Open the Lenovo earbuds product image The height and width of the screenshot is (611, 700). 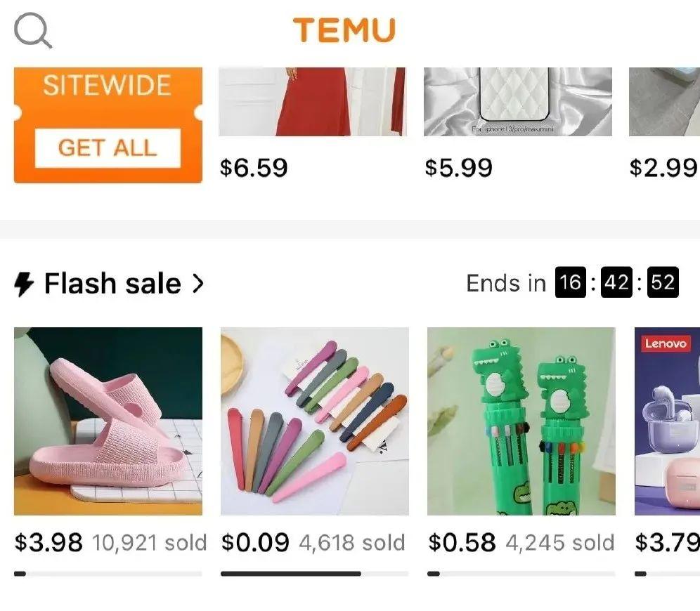[x=668, y=421]
